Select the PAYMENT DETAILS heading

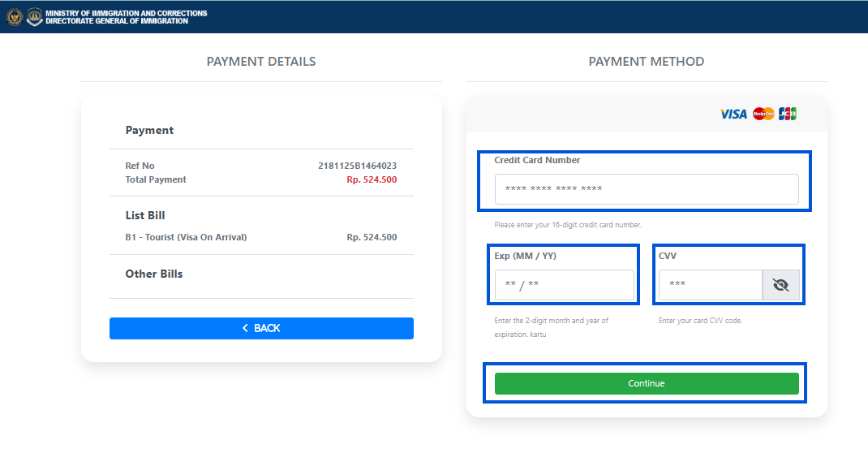coord(261,62)
